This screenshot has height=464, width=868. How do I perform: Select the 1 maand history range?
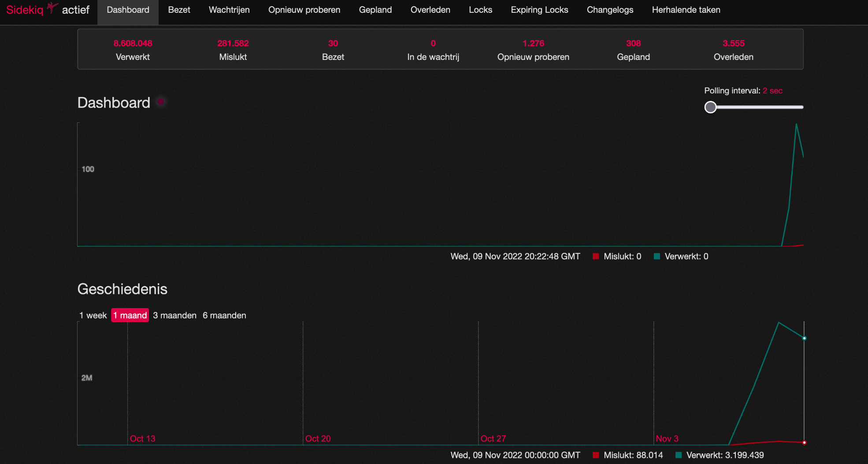(130, 316)
